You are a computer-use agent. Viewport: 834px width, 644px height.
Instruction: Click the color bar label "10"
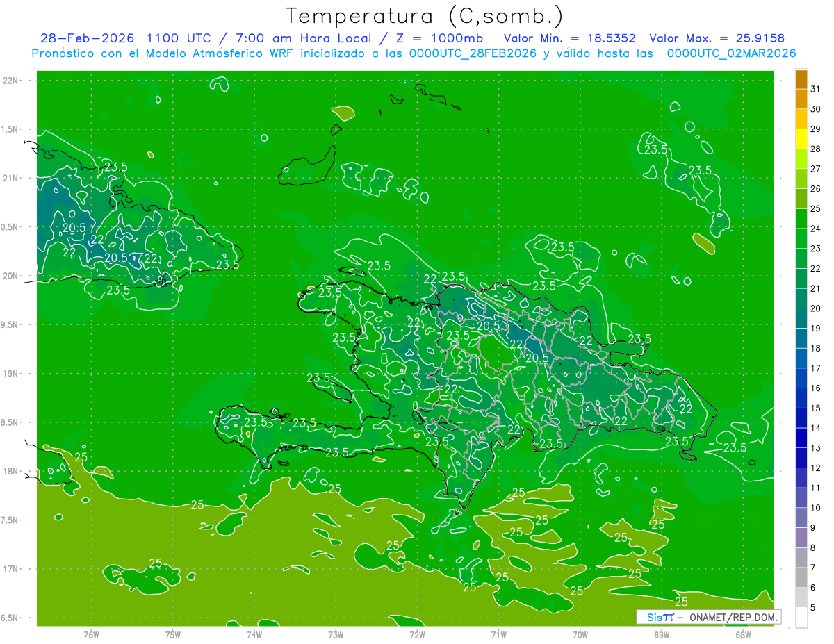point(816,508)
